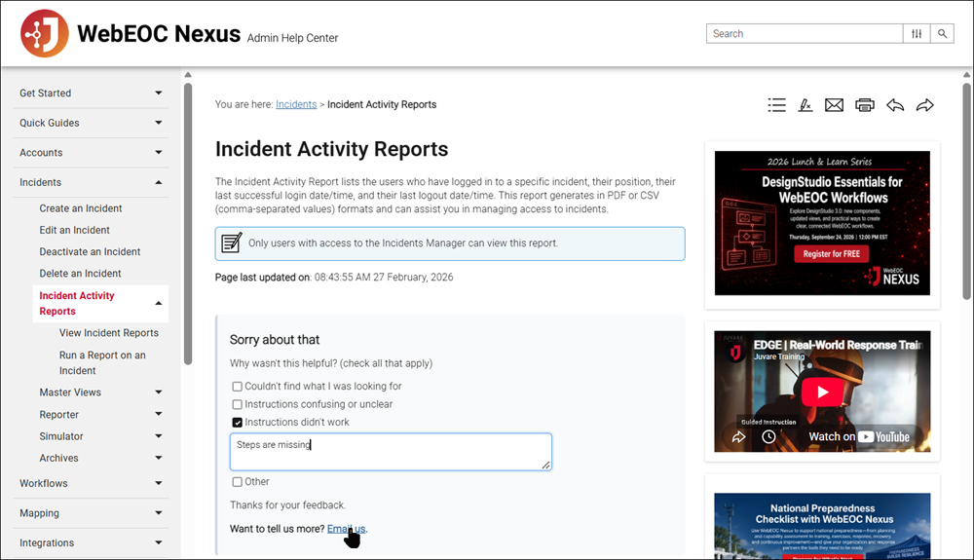Expand Archives arrow
Screen dimensions: 974x560
159,458
